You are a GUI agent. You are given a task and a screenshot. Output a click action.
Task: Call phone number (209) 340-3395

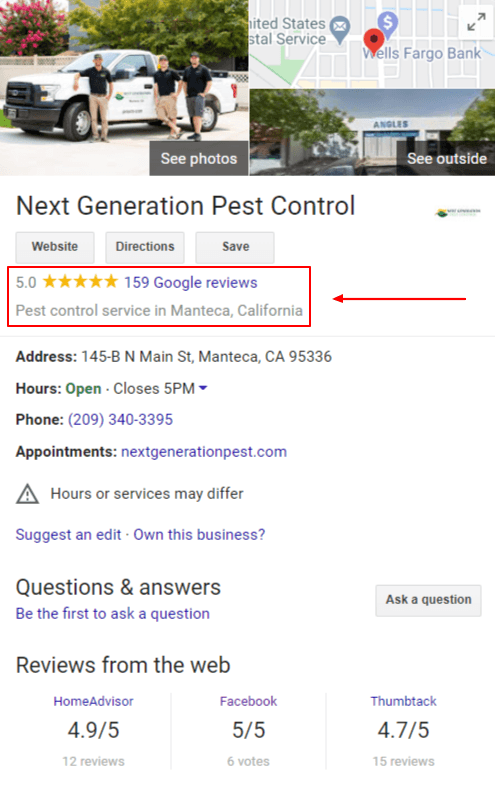click(120, 420)
